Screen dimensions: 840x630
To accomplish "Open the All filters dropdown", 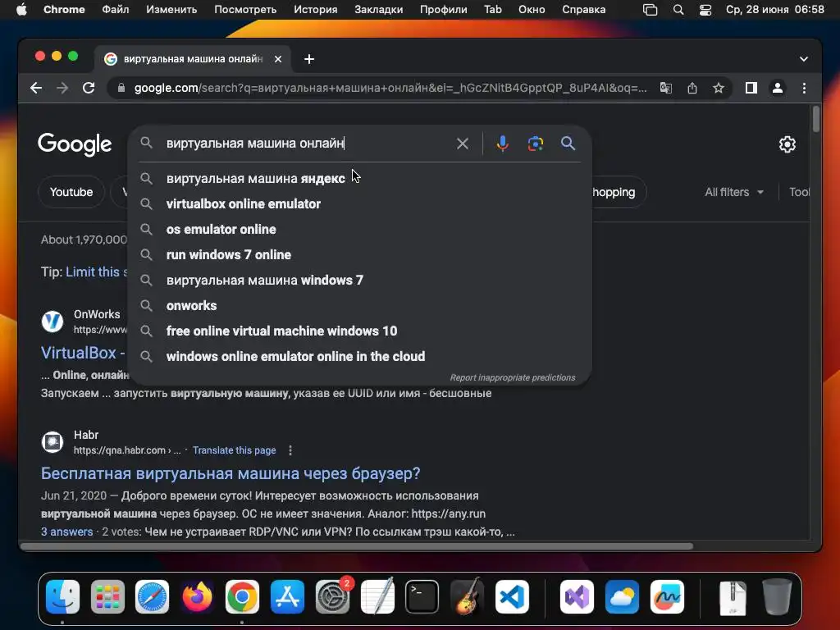I will point(734,192).
